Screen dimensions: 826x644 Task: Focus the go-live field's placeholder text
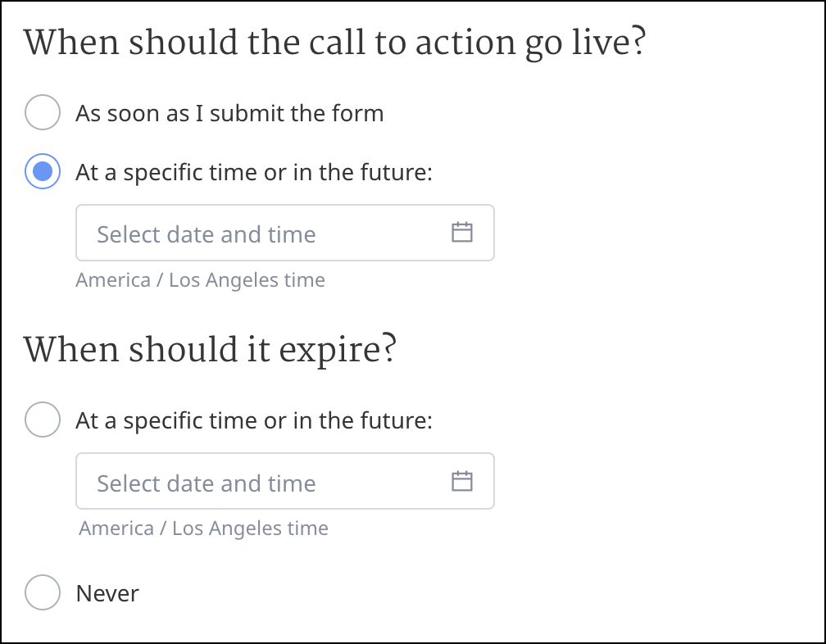[206, 234]
